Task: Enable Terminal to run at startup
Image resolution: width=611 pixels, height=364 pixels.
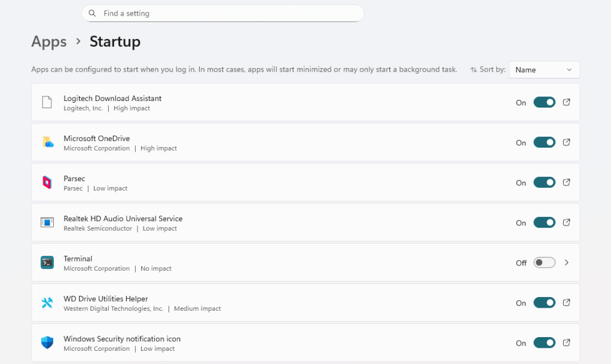Action: point(544,262)
